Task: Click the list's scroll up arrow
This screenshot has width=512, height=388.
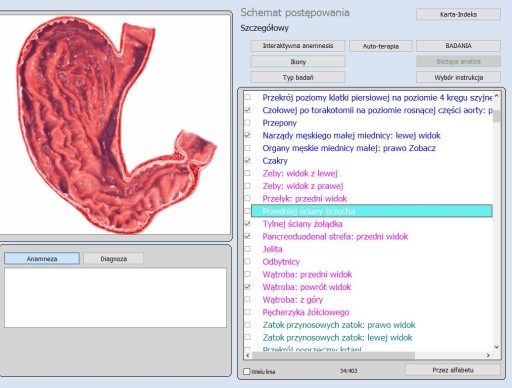Action: click(x=497, y=96)
